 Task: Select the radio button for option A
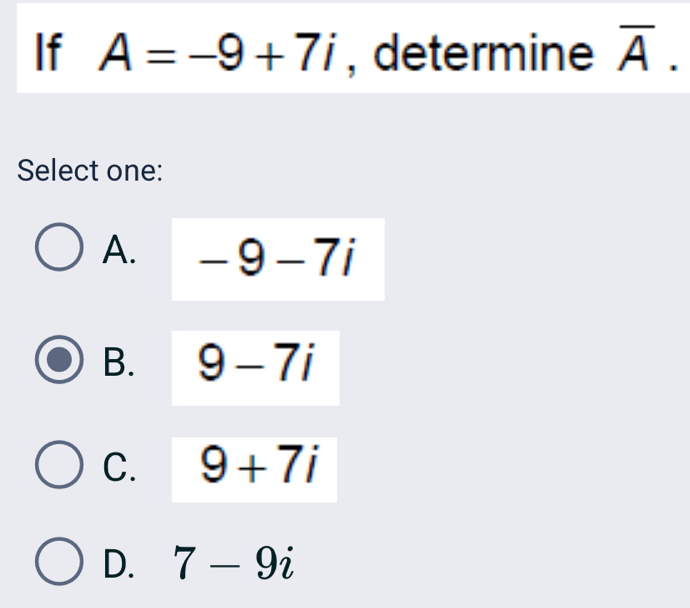(x=60, y=251)
